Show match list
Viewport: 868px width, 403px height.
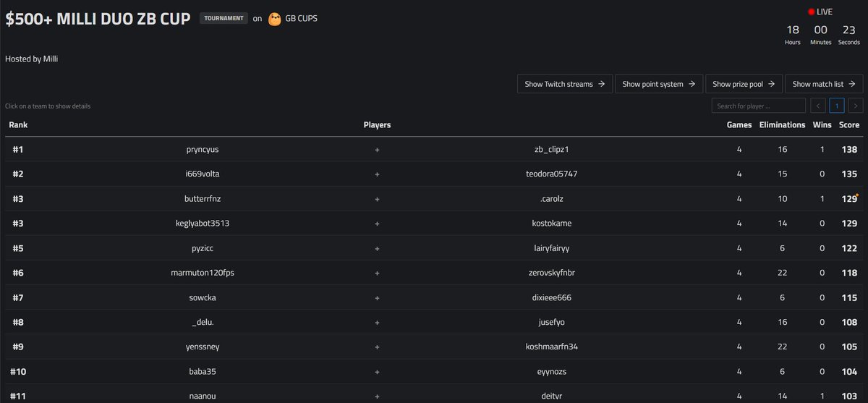(x=824, y=84)
